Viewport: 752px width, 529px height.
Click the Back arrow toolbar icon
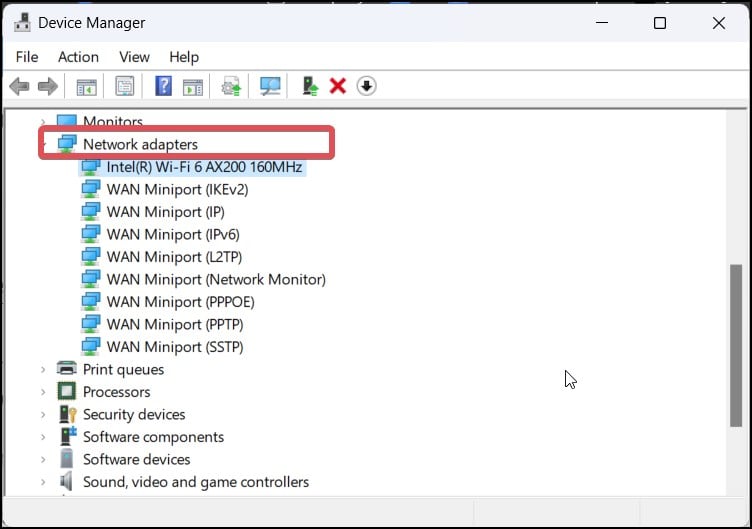pyautogui.click(x=20, y=86)
